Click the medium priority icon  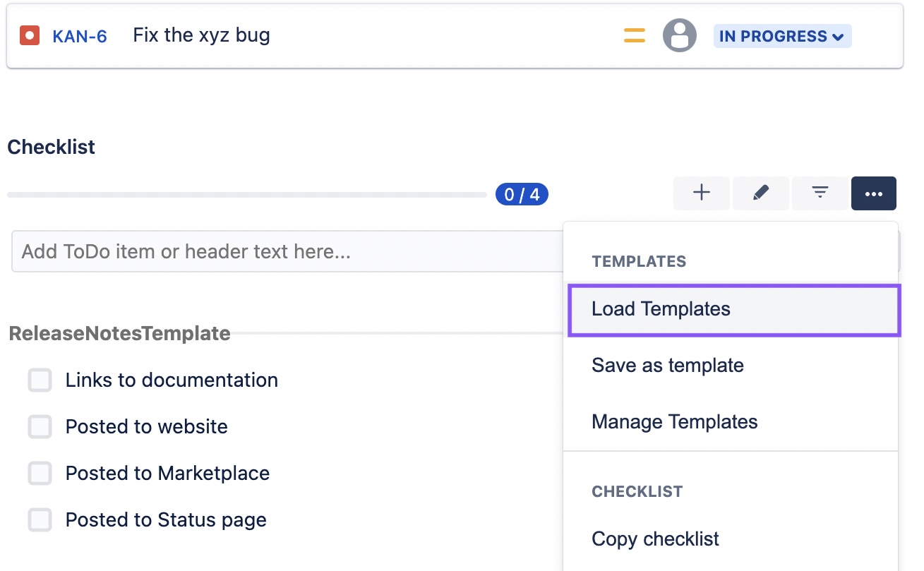tap(635, 35)
